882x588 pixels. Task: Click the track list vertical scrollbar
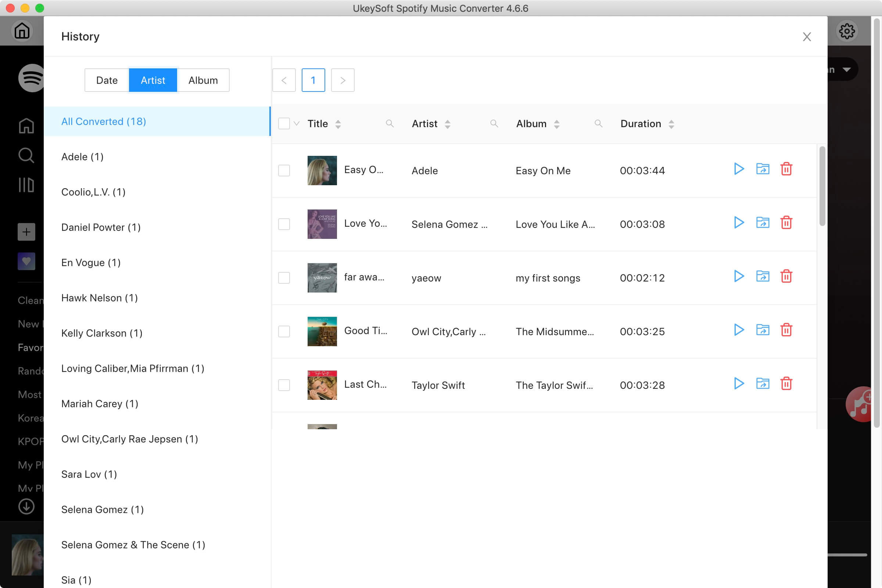(x=822, y=186)
